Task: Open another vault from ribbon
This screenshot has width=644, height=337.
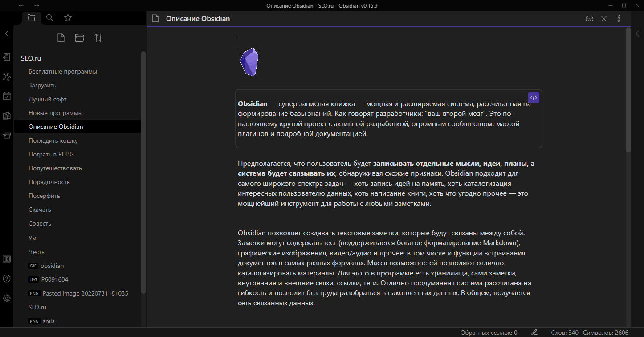Action: point(7,259)
